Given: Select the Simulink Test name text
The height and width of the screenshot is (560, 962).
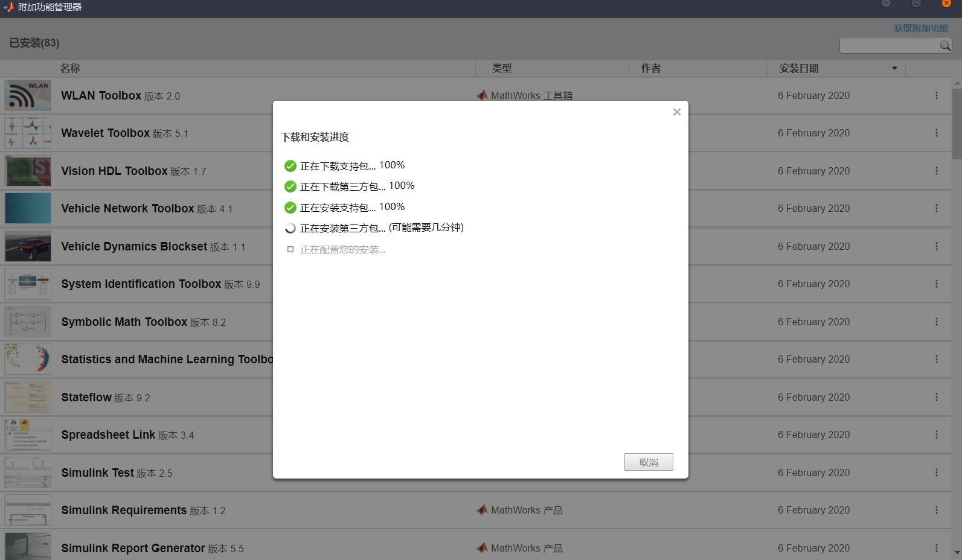Looking at the screenshot, I should click(x=98, y=472).
